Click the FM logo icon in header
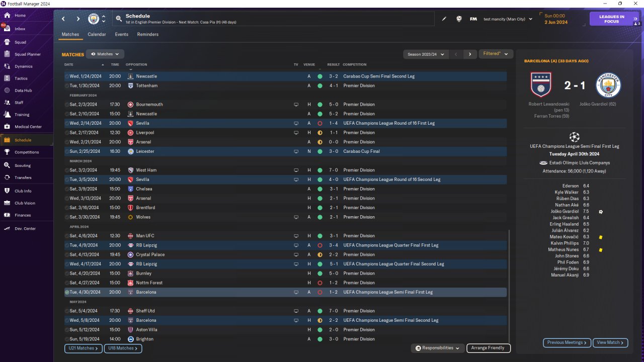Screen dimensions: 644x362 tap(473, 19)
